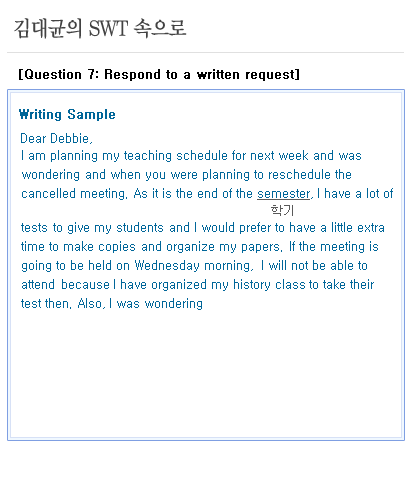
Task: Click the word 'attend' in the letter
Action: (x=38, y=285)
